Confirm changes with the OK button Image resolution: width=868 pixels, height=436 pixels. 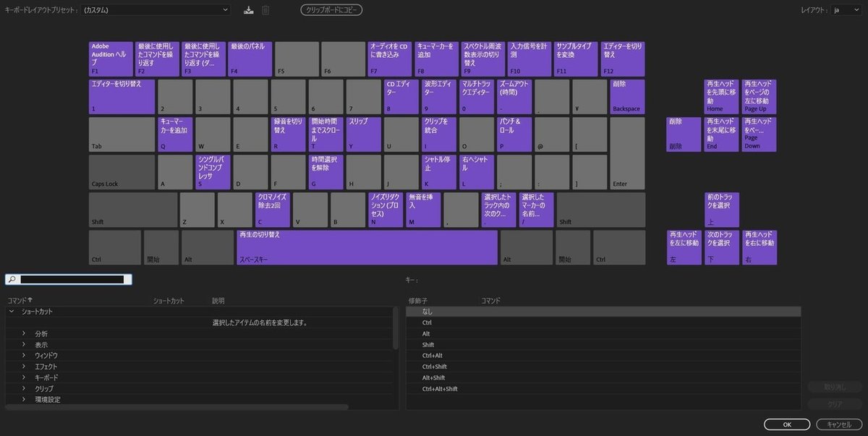click(x=786, y=424)
